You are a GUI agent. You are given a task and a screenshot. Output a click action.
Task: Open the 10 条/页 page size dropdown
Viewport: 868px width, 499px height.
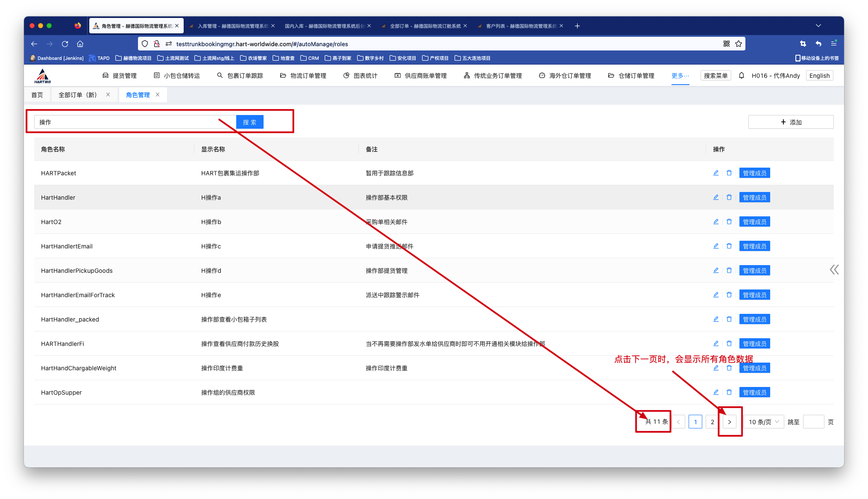coord(763,422)
